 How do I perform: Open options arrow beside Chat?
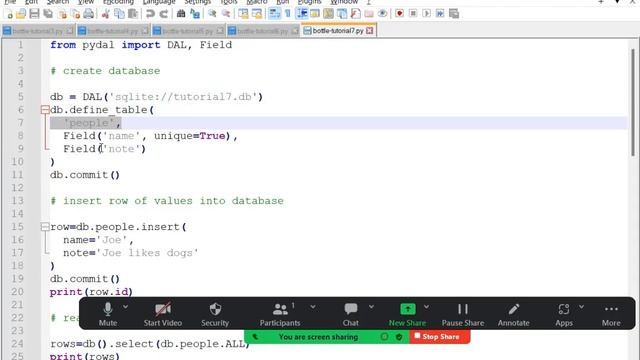coord(371,307)
